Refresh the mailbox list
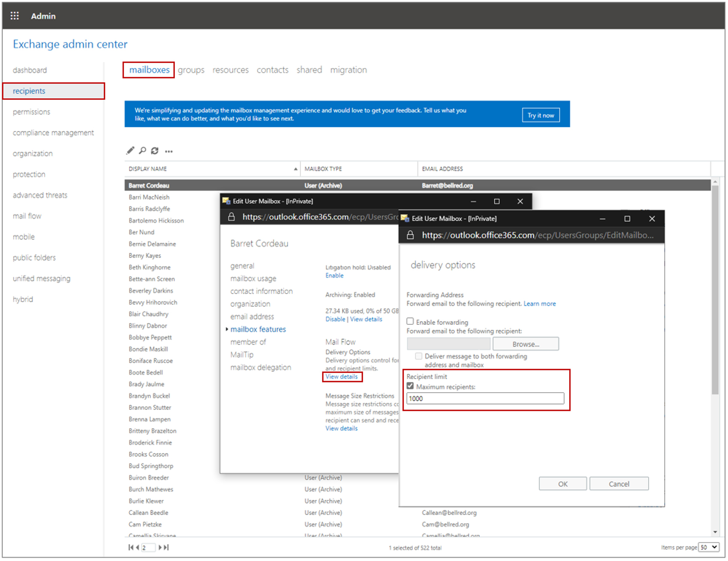 click(155, 151)
